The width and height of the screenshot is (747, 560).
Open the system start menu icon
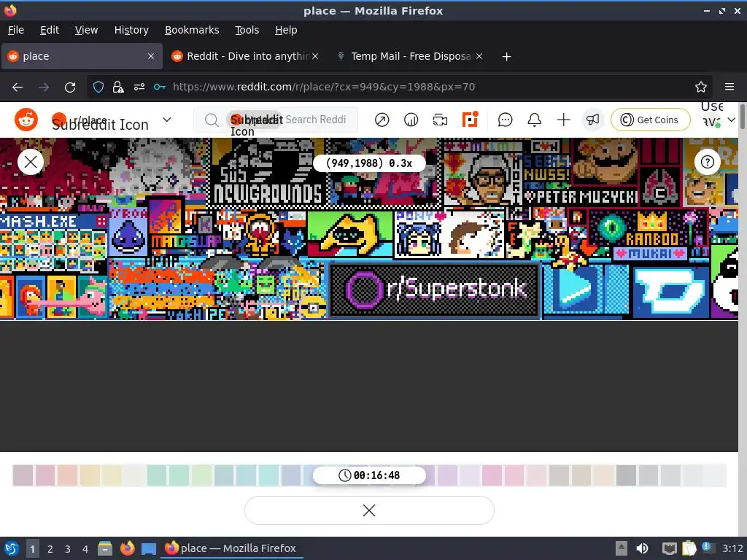12,548
